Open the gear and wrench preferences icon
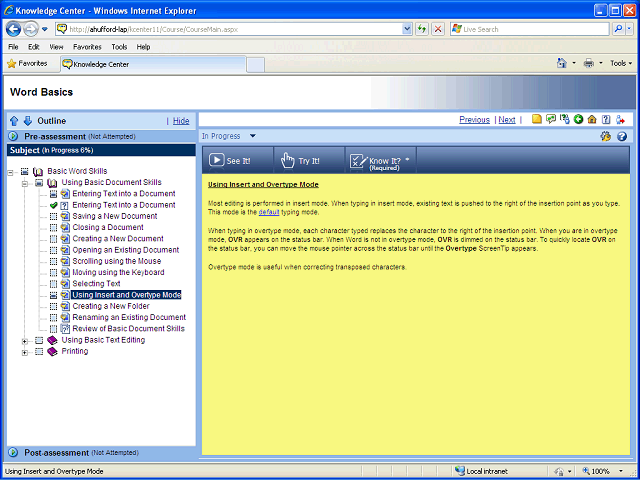This screenshot has width=640, height=480. (x=606, y=136)
